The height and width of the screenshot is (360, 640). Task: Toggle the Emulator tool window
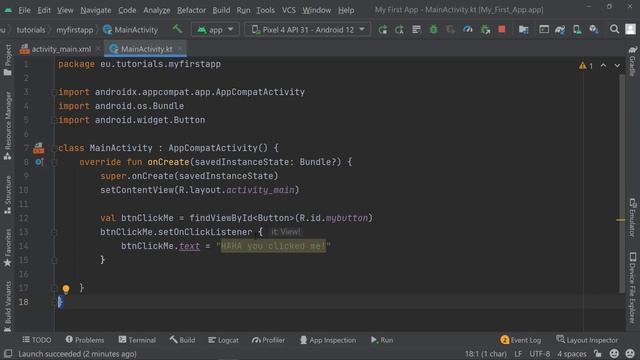pyautogui.click(x=632, y=218)
